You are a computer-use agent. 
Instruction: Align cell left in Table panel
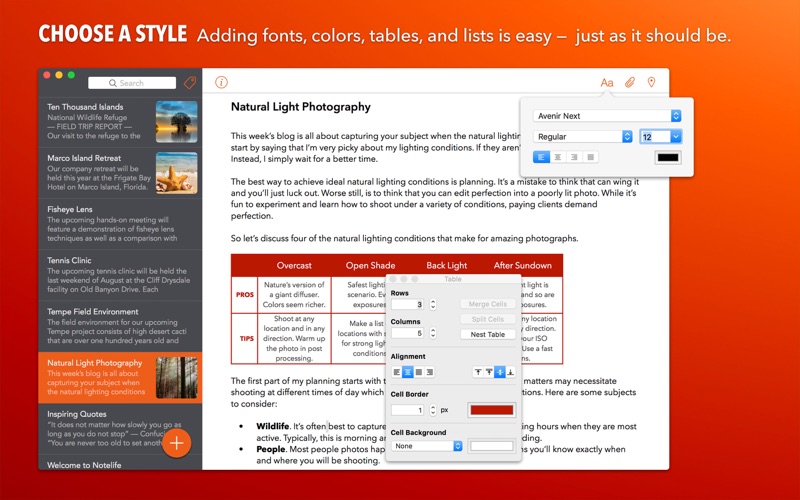(396, 372)
